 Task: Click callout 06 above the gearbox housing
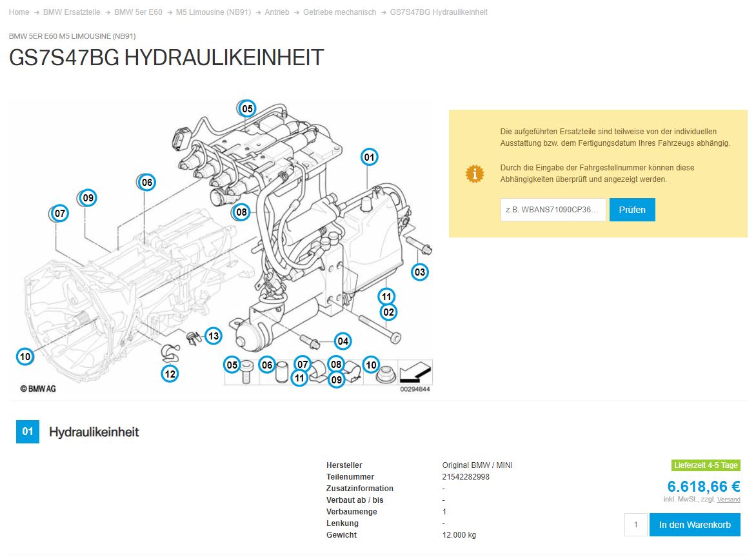pos(147,182)
